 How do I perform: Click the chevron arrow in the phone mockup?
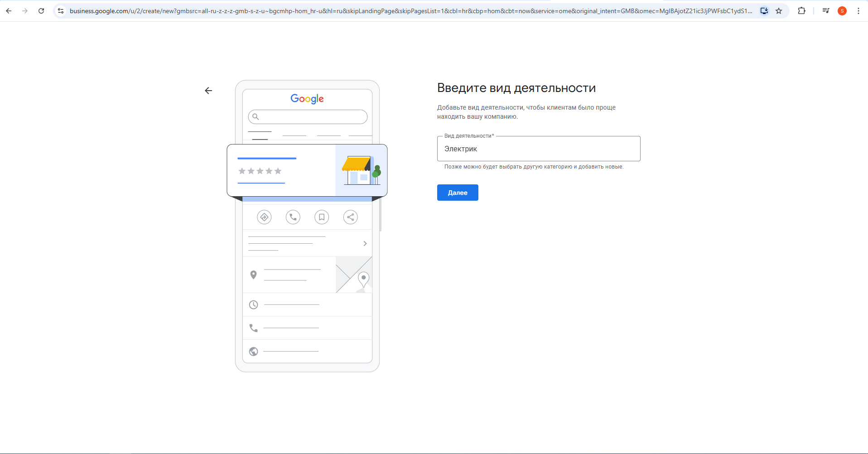pos(365,243)
